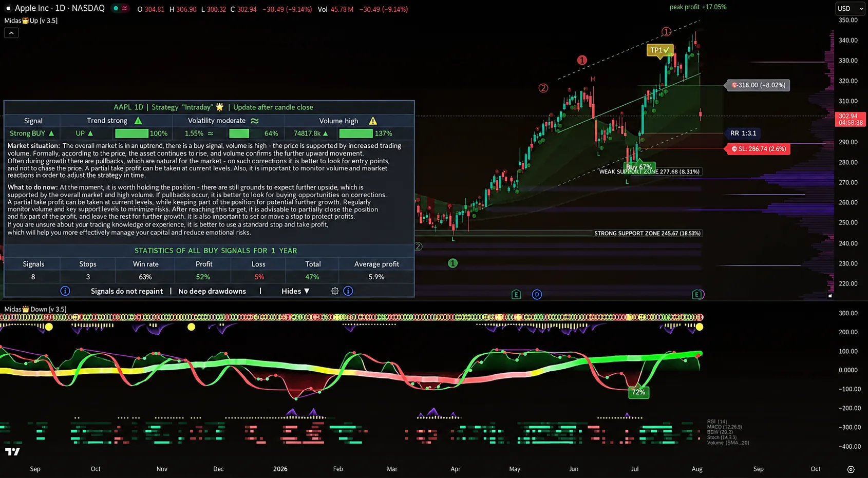Click the green market status dot in header
Image resolution: width=868 pixels, height=478 pixels.
coord(116,8)
